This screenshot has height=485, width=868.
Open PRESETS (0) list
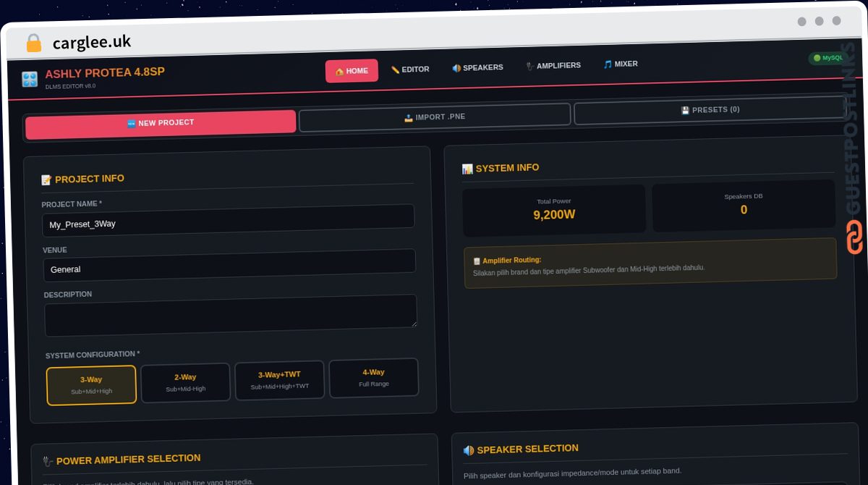click(710, 110)
